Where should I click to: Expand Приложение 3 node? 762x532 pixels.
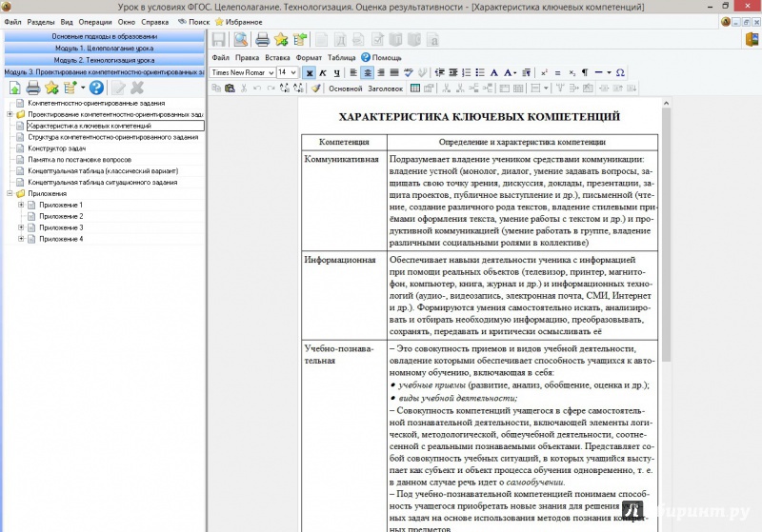pos(21,227)
